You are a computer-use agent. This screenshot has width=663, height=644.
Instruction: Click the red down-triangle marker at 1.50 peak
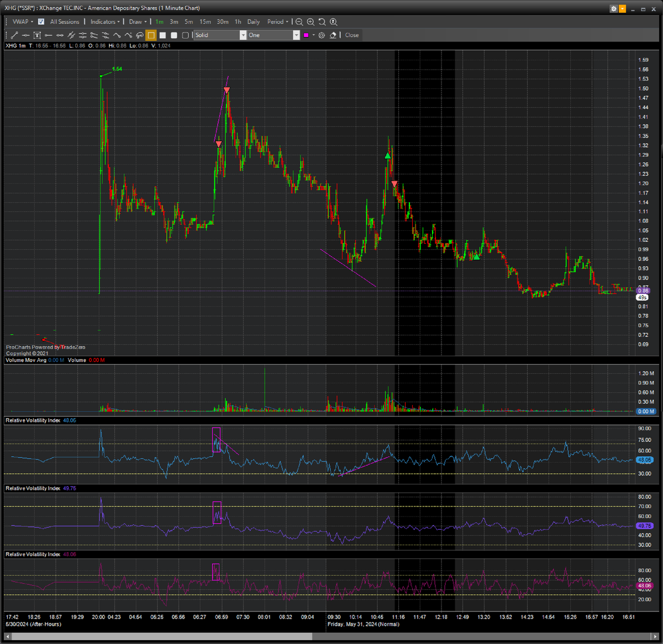coord(227,90)
